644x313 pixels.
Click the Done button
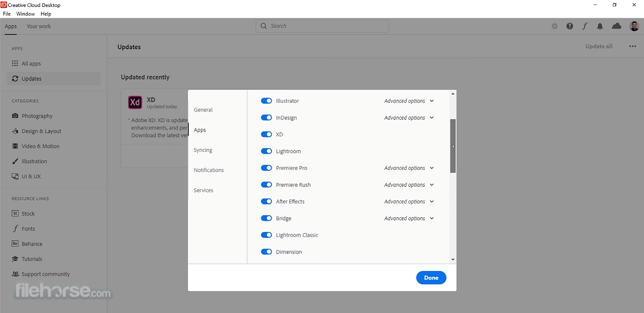pos(431,278)
